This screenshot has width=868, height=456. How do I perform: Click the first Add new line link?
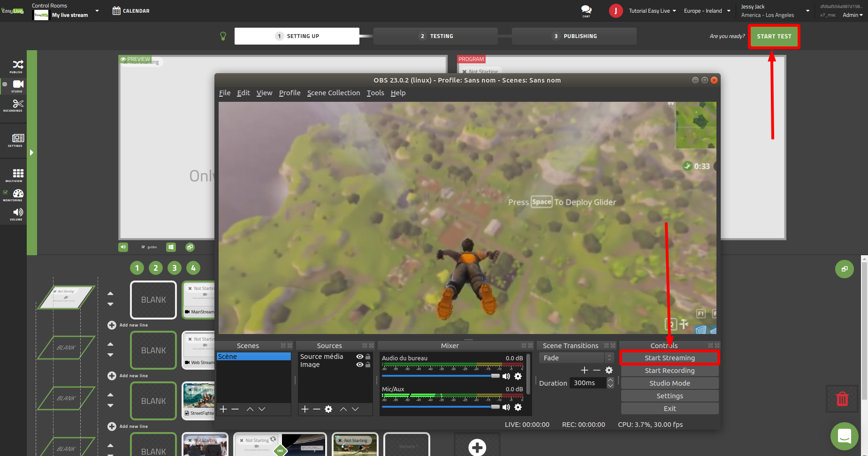(x=128, y=325)
